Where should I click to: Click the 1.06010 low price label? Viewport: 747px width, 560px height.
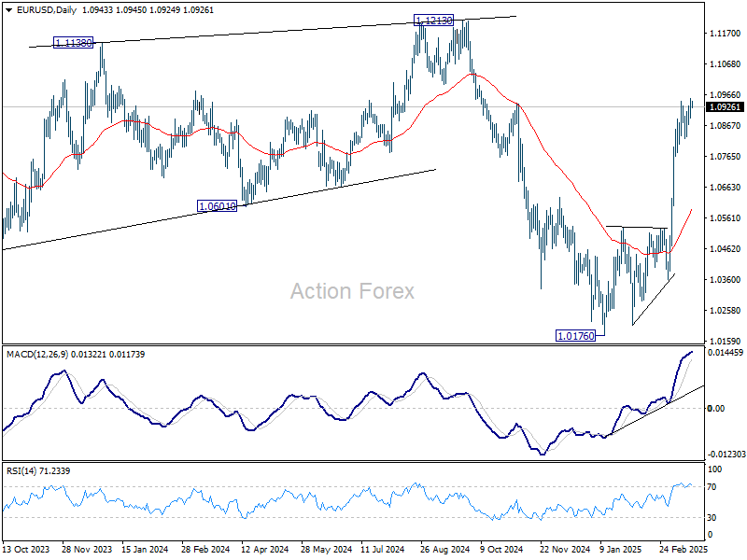[x=217, y=206]
